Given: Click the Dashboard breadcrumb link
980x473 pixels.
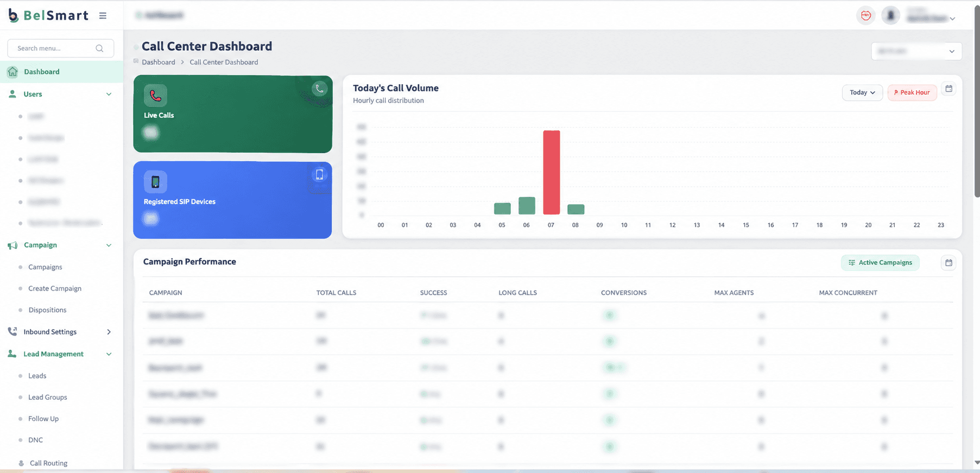Looking at the screenshot, I should point(159,62).
